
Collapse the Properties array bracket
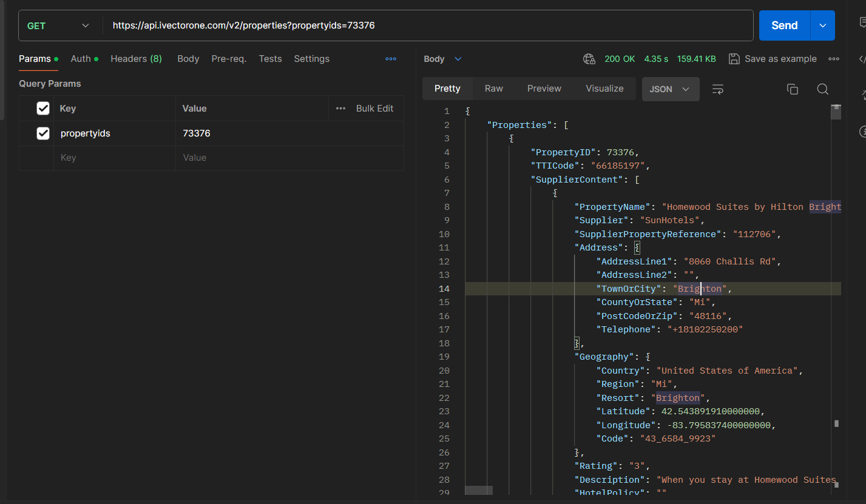(x=566, y=125)
